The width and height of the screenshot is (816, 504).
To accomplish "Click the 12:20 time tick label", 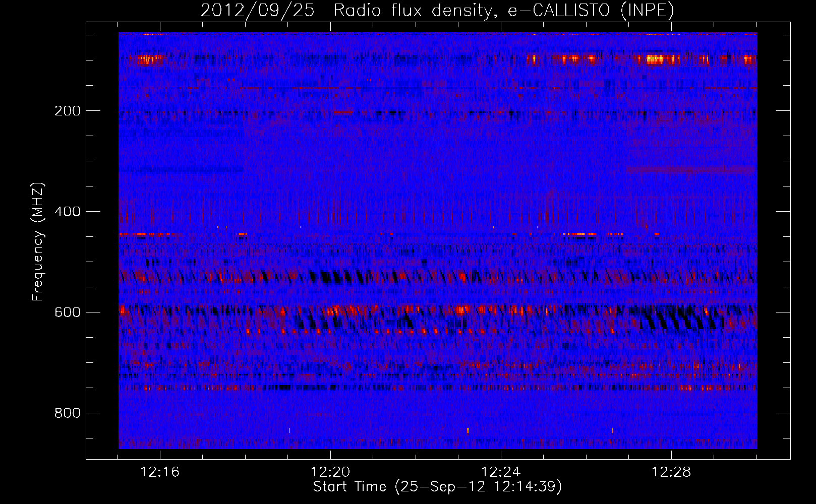I will pyautogui.click(x=330, y=472).
